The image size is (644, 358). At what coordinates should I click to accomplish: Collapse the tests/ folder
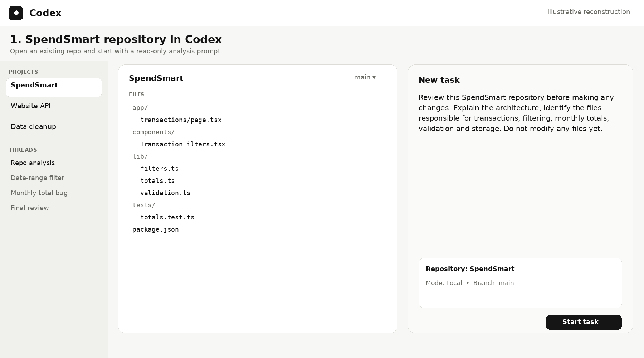coord(144,205)
